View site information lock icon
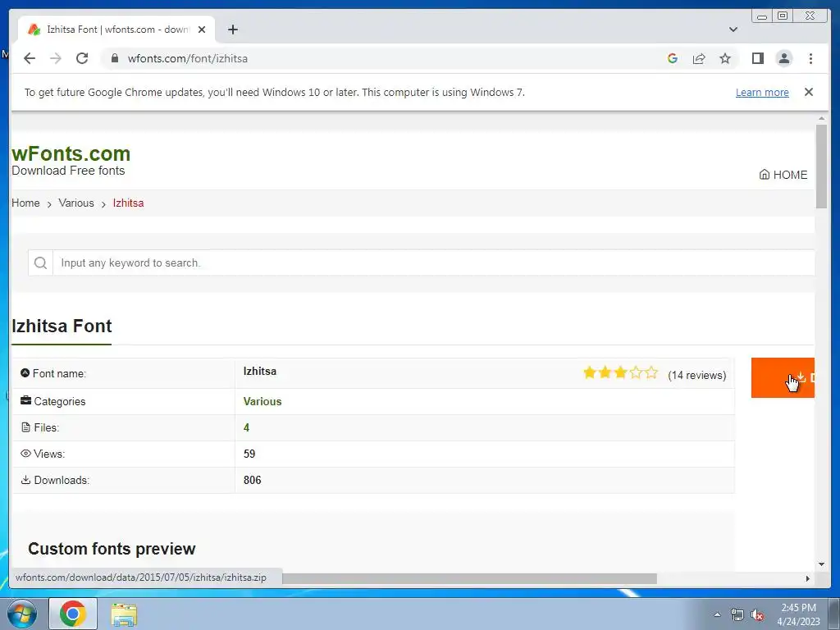 [x=115, y=58]
